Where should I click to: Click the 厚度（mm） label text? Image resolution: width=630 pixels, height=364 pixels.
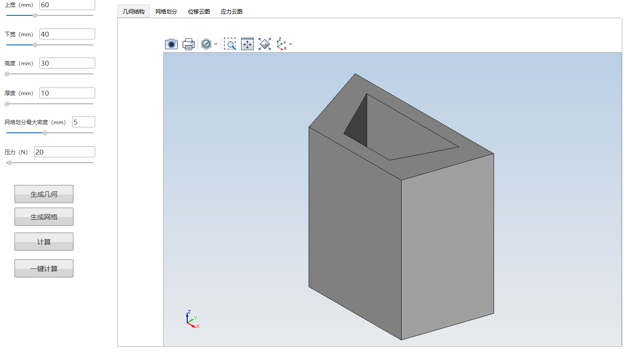point(19,93)
